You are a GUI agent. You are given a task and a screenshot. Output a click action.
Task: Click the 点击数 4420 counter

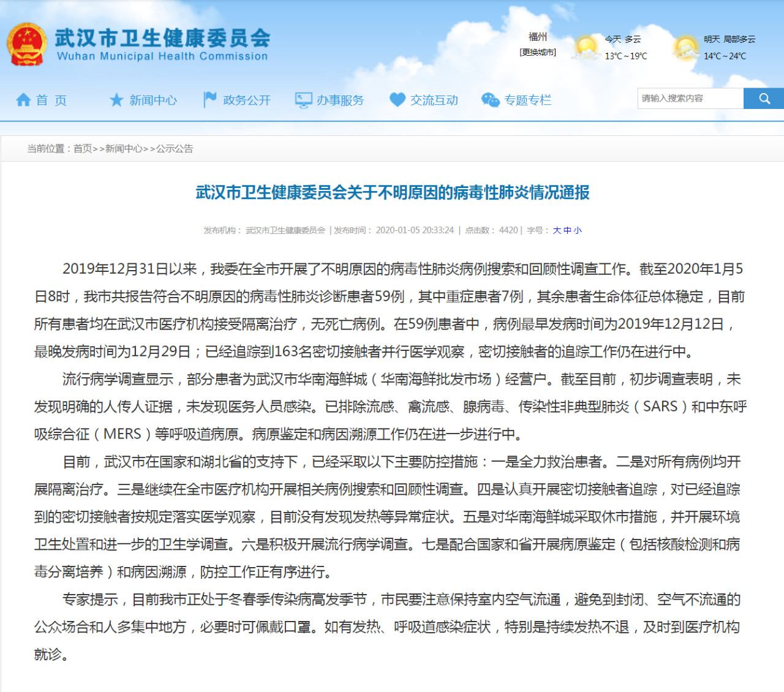[491, 230]
